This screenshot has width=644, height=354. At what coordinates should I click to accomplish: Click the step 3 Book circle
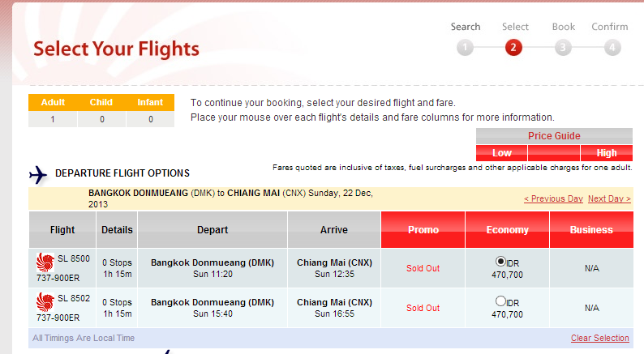[563, 47]
